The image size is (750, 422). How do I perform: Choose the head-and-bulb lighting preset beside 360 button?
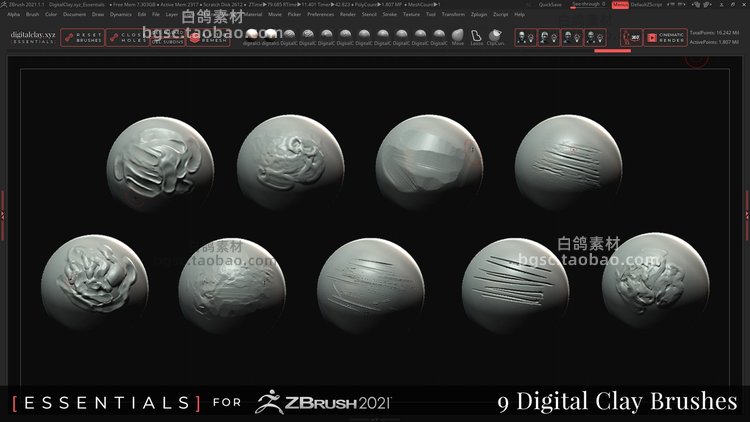[x=596, y=37]
